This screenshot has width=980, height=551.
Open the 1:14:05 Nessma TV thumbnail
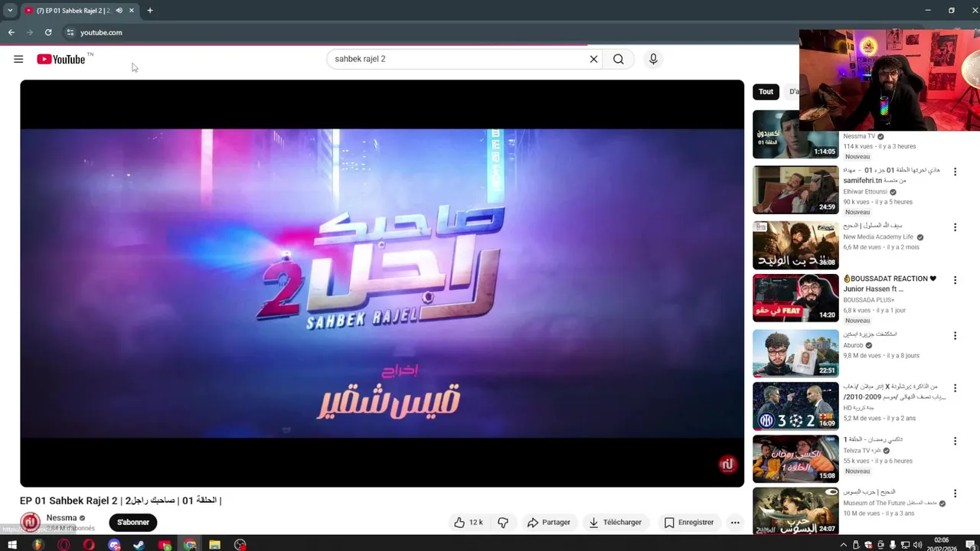[x=795, y=134]
